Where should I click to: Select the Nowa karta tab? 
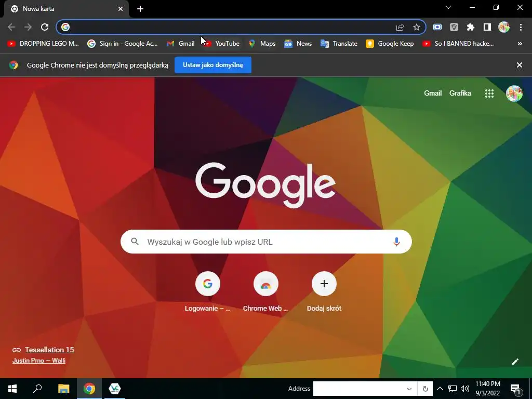point(66,9)
